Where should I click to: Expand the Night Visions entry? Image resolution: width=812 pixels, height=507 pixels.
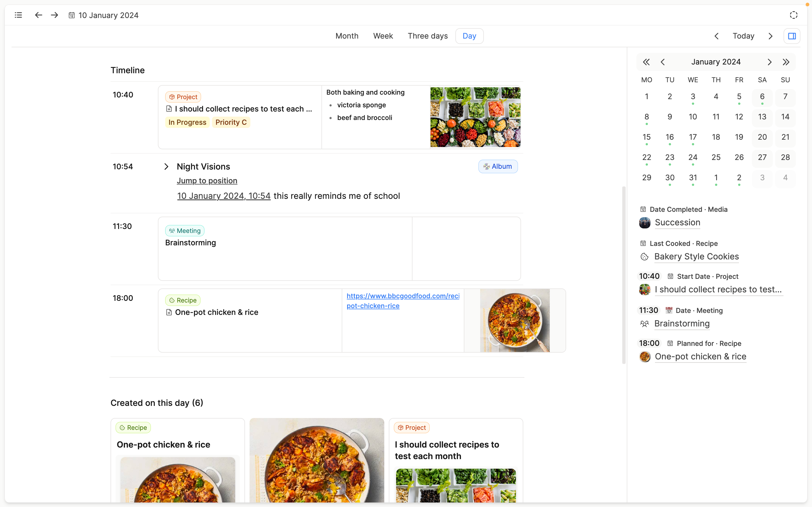(x=166, y=167)
